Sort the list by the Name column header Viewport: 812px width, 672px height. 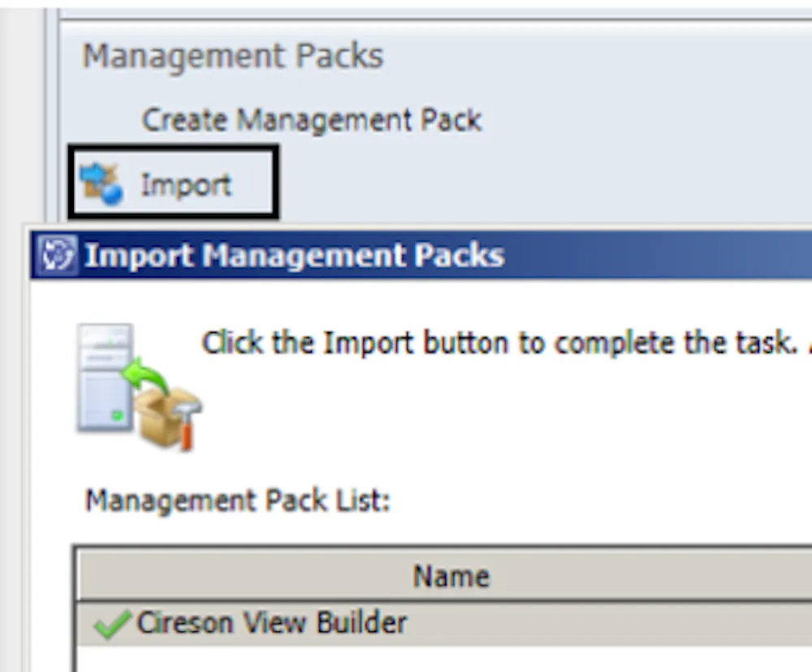tap(451, 575)
